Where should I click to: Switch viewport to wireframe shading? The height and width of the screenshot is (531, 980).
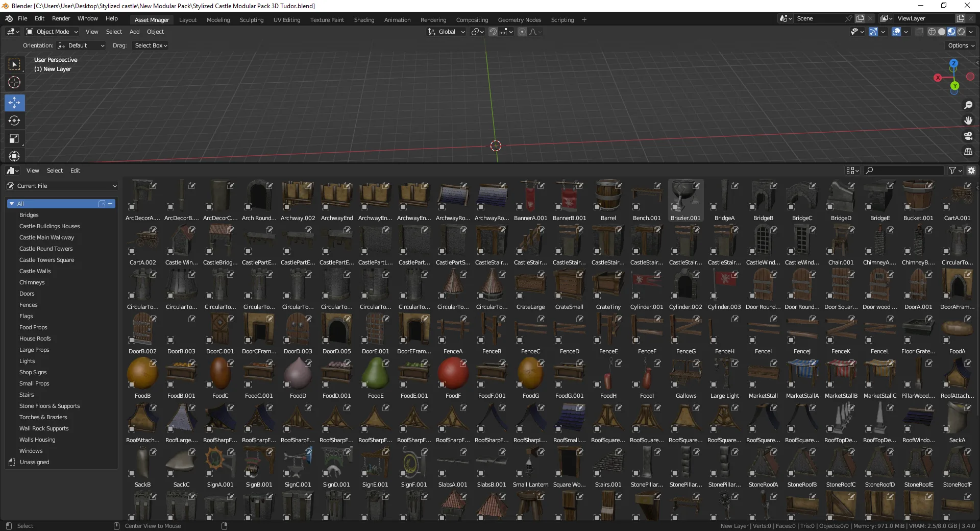click(932, 31)
